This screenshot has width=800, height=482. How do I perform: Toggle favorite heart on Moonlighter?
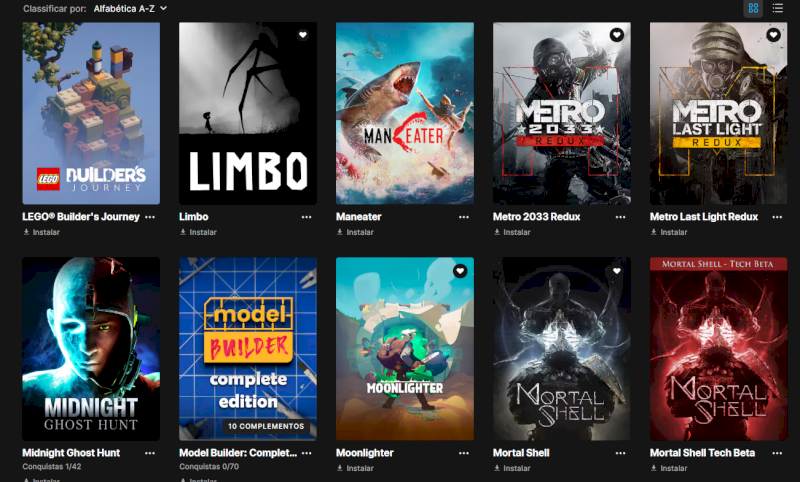pos(460,271)
